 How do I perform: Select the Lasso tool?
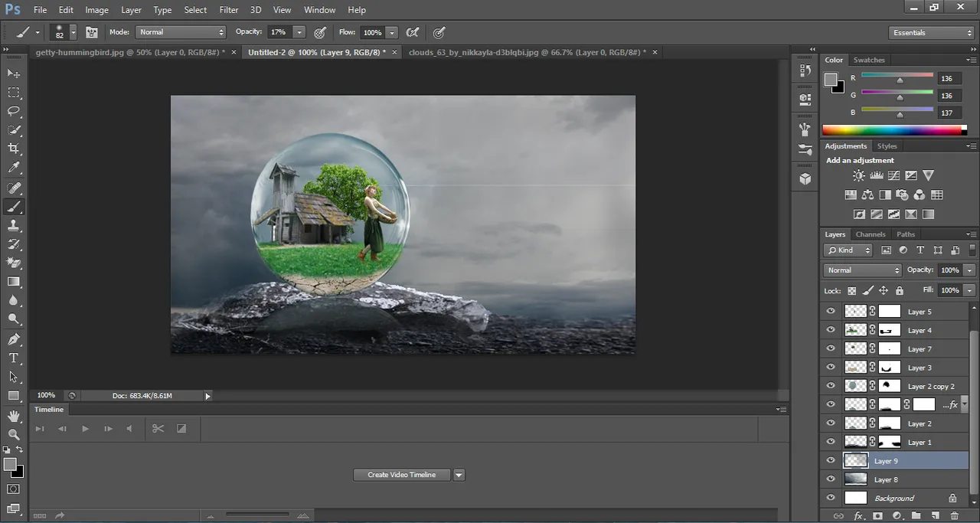coord(14,111)
